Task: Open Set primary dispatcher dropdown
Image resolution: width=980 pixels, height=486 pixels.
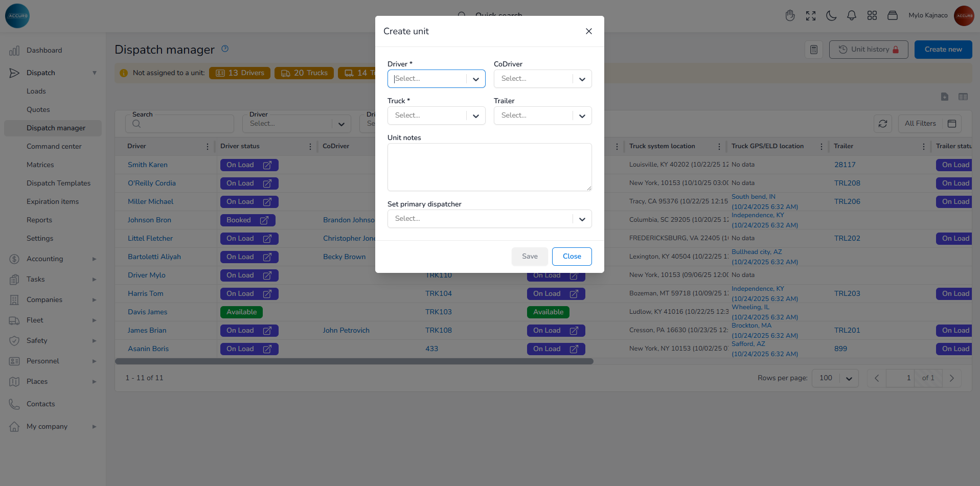Action: click(489, 219)
